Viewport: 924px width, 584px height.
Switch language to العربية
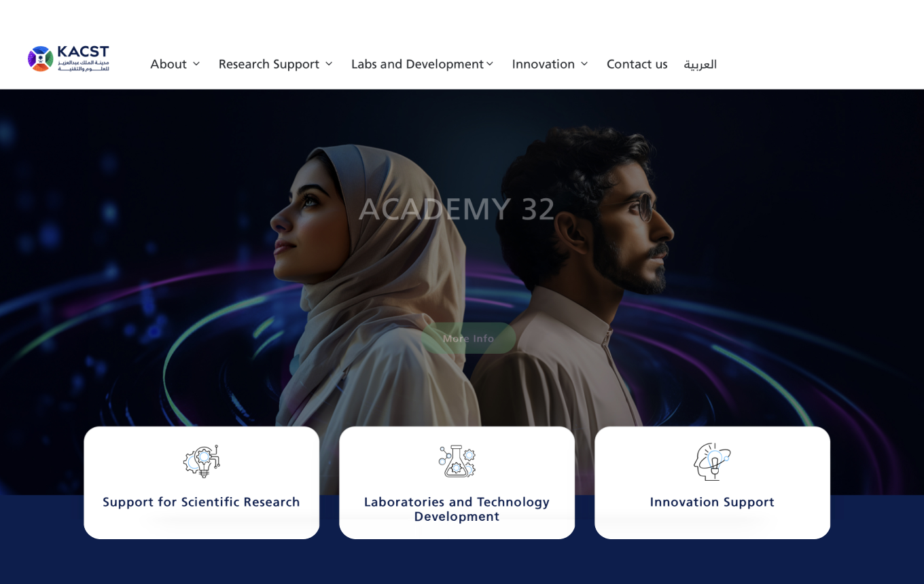point(700,64)
